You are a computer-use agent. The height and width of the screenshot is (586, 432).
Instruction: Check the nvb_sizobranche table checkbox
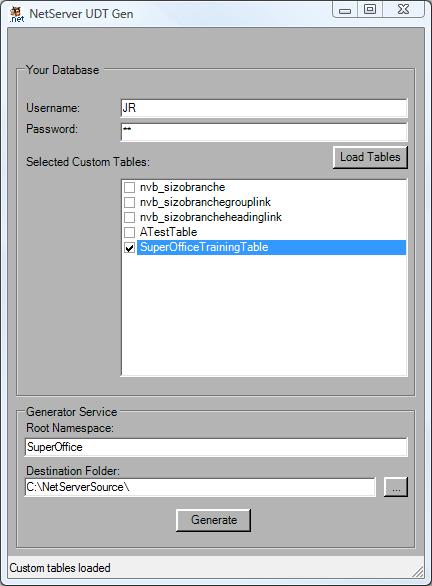tap(129, 187)
